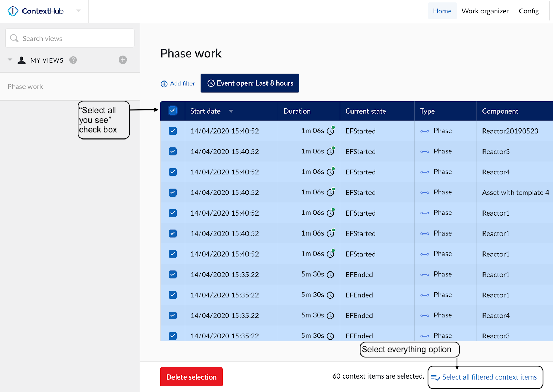Screen dimensions: 553x392
Task: Open the dropdown next to ContextHub logo
Action: tap(78, 11)
